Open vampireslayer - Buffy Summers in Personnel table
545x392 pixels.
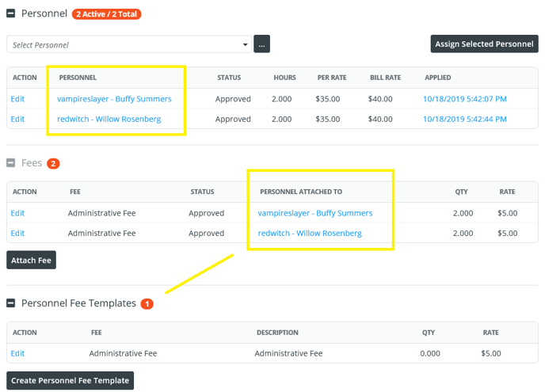(x=114, y=99)
